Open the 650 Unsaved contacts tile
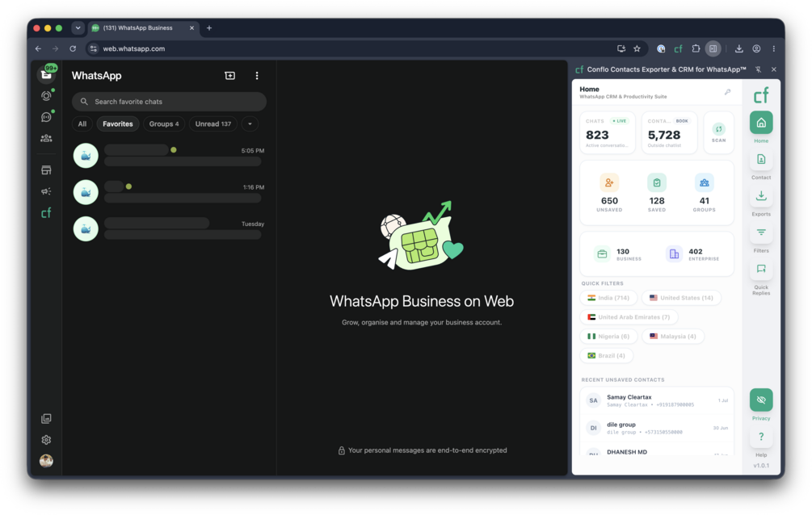This screenshot has height=515, width=812. pyautogui.click(x=609, y=193)
